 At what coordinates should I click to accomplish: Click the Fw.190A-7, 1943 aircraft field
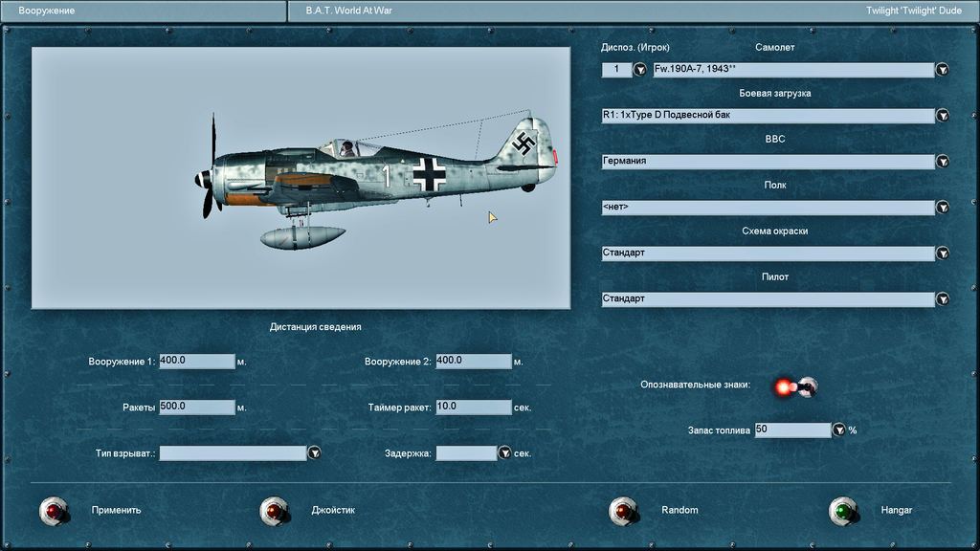coord(793,69)
